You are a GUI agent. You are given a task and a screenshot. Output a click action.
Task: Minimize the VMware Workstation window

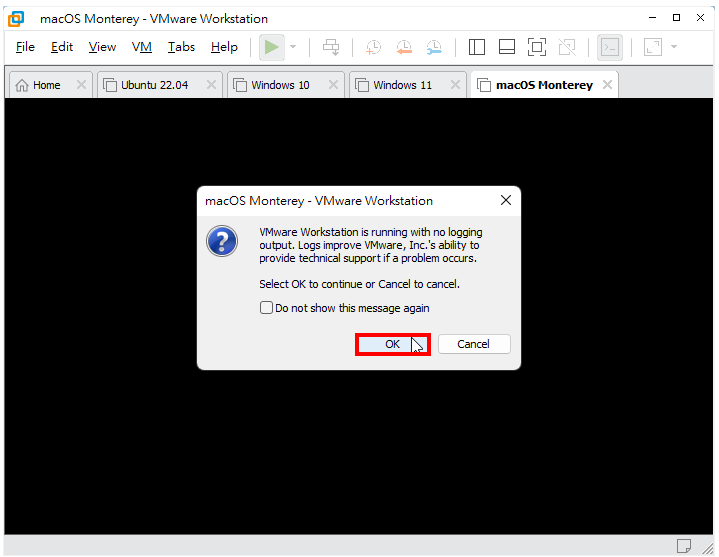[653, 18]
